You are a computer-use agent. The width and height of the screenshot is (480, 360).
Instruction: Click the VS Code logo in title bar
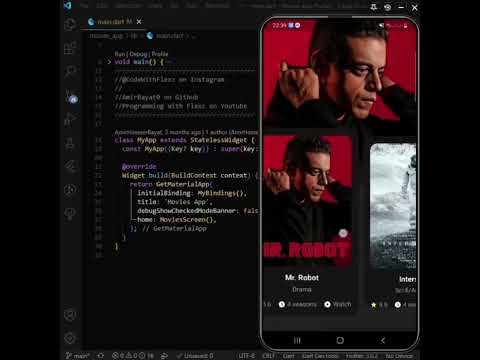pyautogui.click(x=68, y=6)
